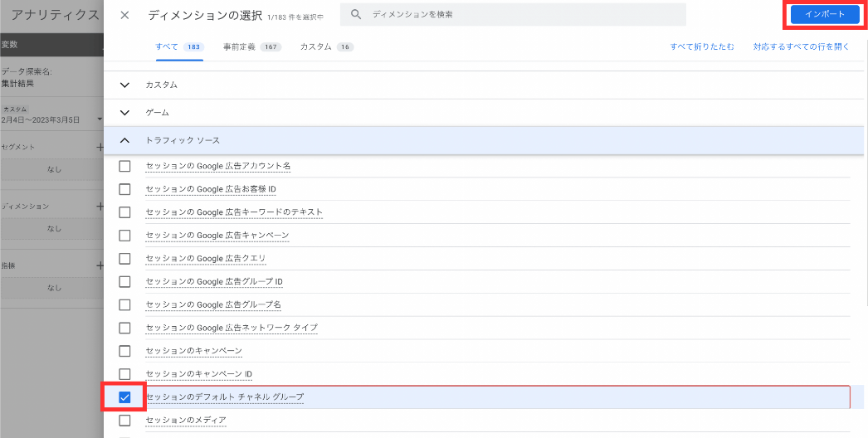Click セッションのキャンペーン label text
Screen dimensions: 868x438
(x=193, y=351)
